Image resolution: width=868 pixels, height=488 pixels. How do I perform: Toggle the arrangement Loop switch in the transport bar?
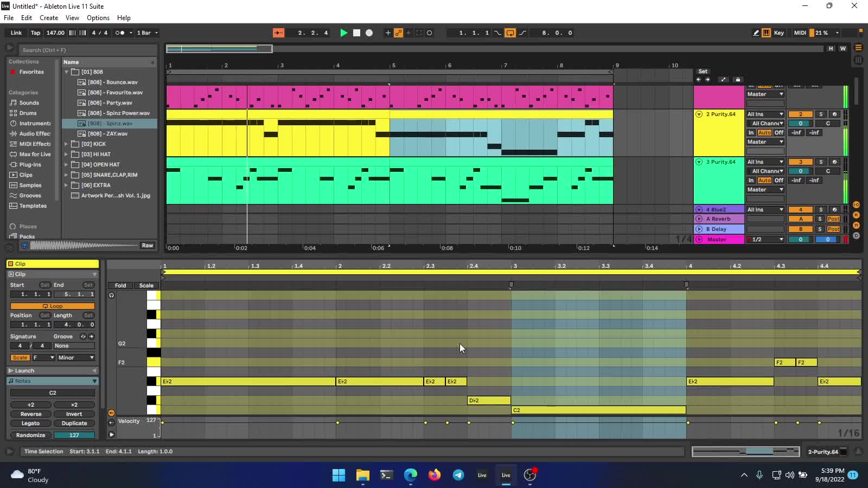tap(510, 33)
